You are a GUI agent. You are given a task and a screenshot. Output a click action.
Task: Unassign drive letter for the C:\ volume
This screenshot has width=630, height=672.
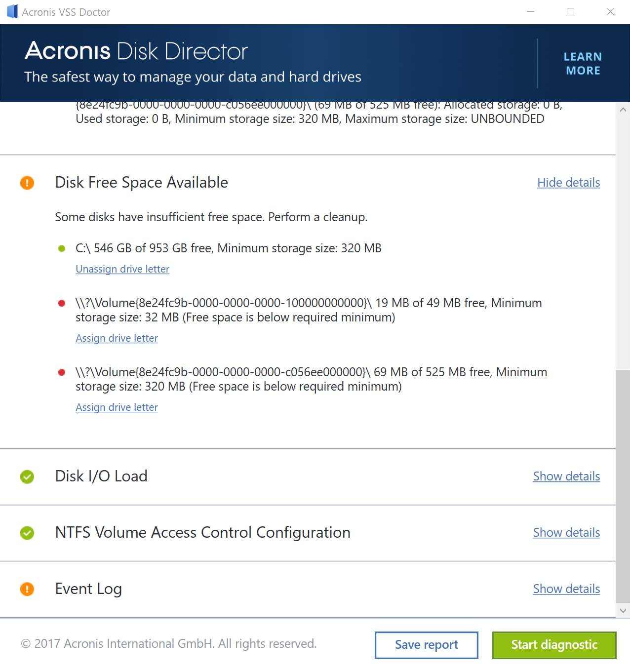pyautogui.click(x=122, y=269)
